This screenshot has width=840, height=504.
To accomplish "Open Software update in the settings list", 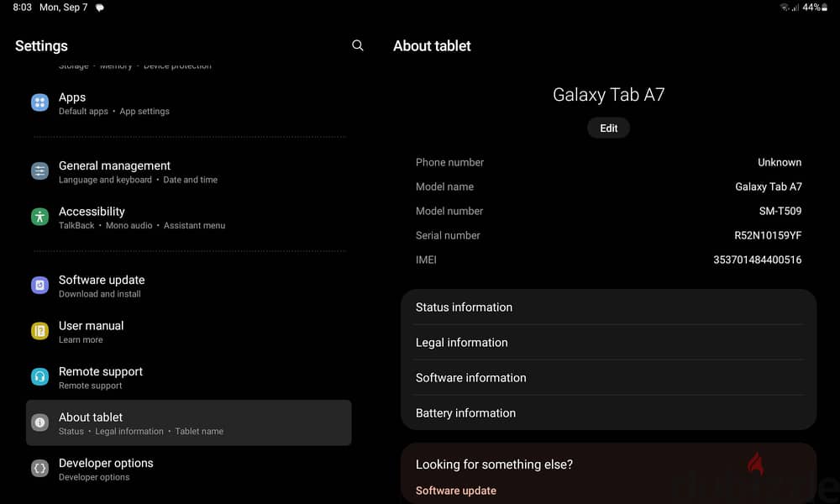I will pyautogui.click(x=188, y=286).
